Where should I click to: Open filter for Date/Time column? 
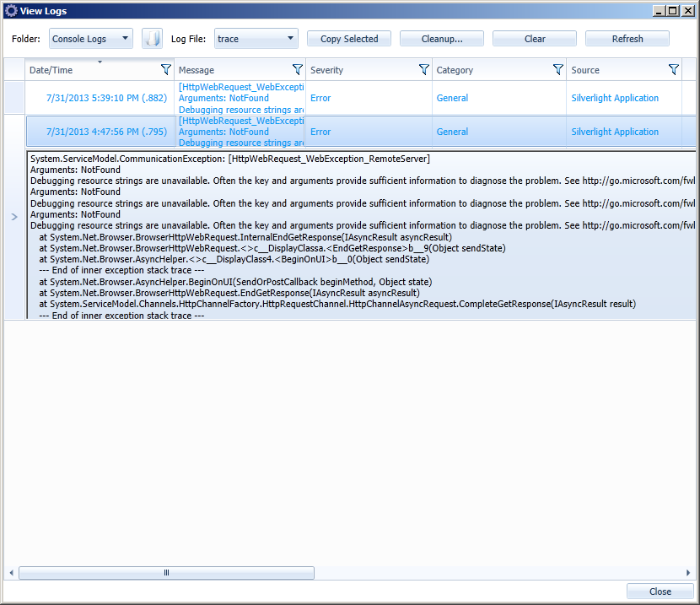(166, 70)
